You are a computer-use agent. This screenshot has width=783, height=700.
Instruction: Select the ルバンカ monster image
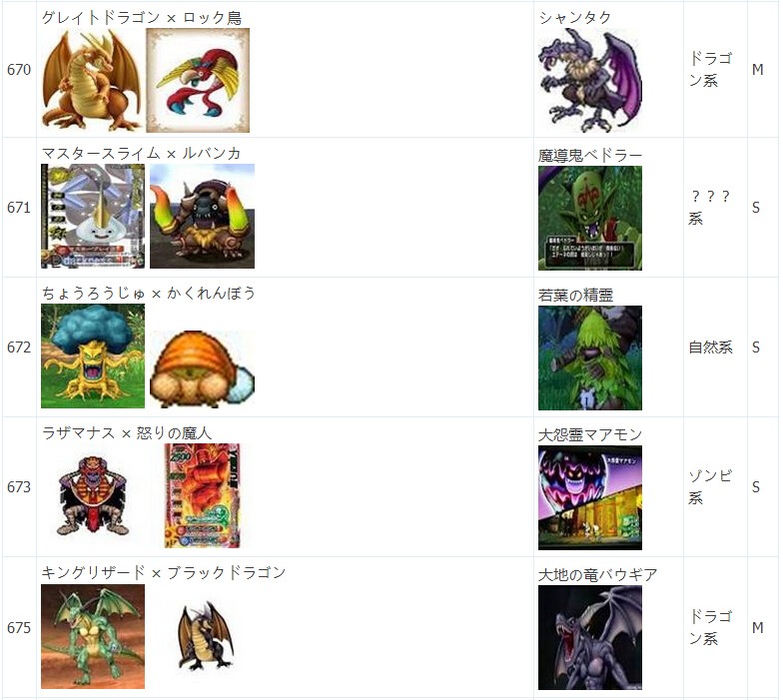(202, 216)
